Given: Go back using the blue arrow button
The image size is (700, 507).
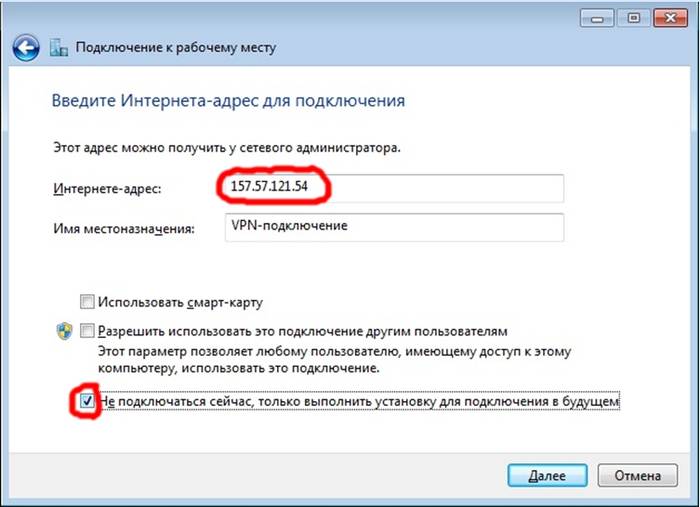Looking at the screenshot, I should point(26,48).
